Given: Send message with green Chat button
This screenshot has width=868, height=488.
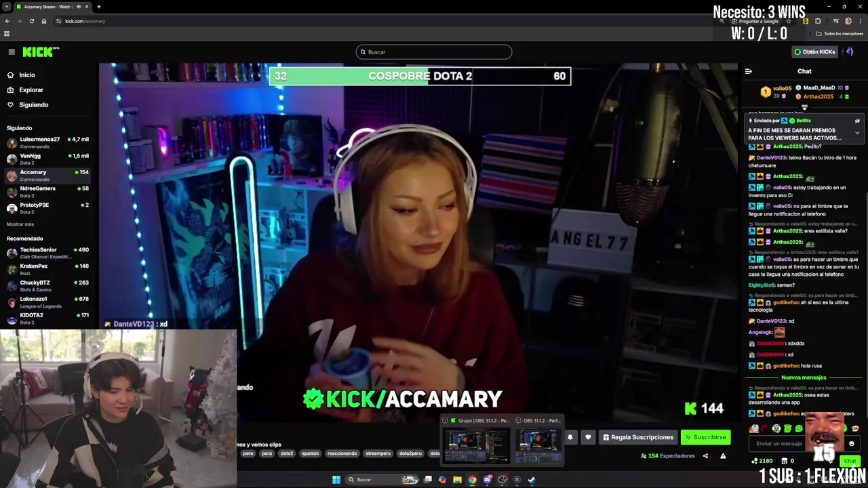Looking at the screenshot, I should pyautogui.click(x=850, y=461).
